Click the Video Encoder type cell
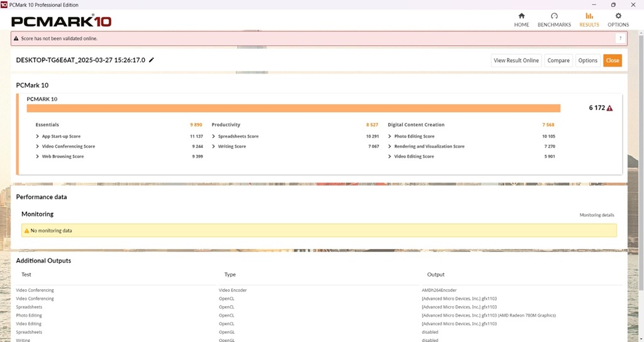This screenshot has height=342, width=644. tap(233, 290)
